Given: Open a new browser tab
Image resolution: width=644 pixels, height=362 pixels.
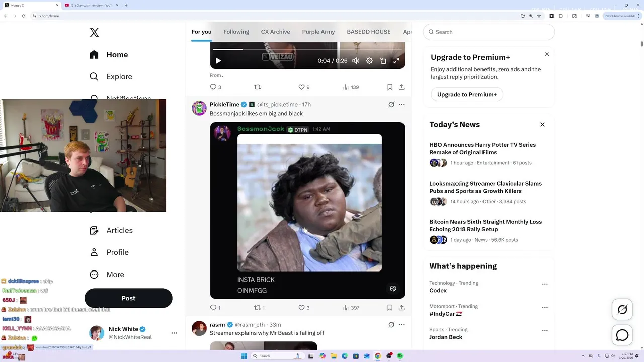Looking at the screenshot, I should tap(126, 5).
